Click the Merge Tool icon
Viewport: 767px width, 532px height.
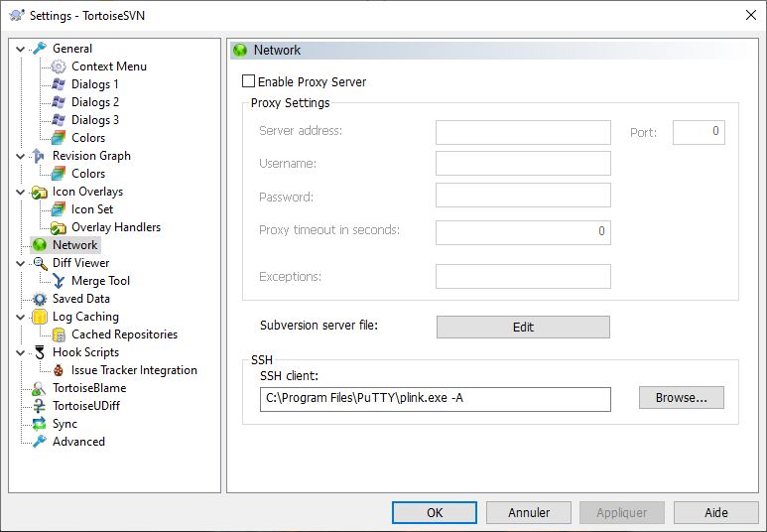coord(59,281)
